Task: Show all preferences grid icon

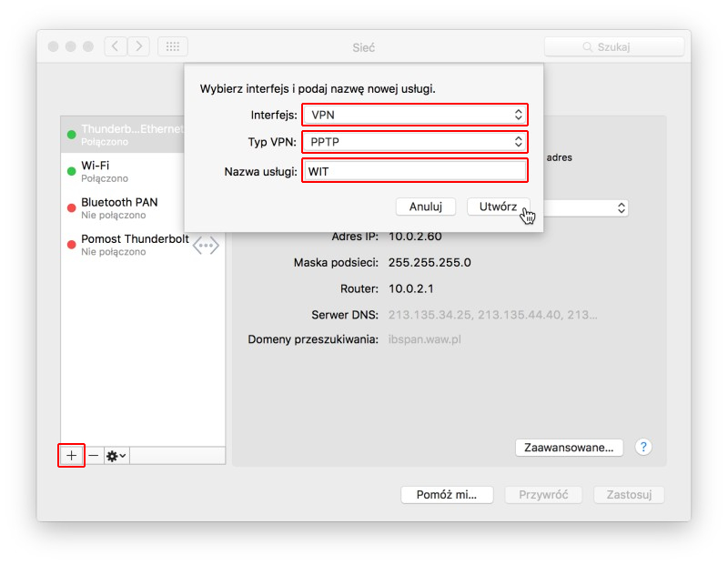Action: [x=173, y=46]
